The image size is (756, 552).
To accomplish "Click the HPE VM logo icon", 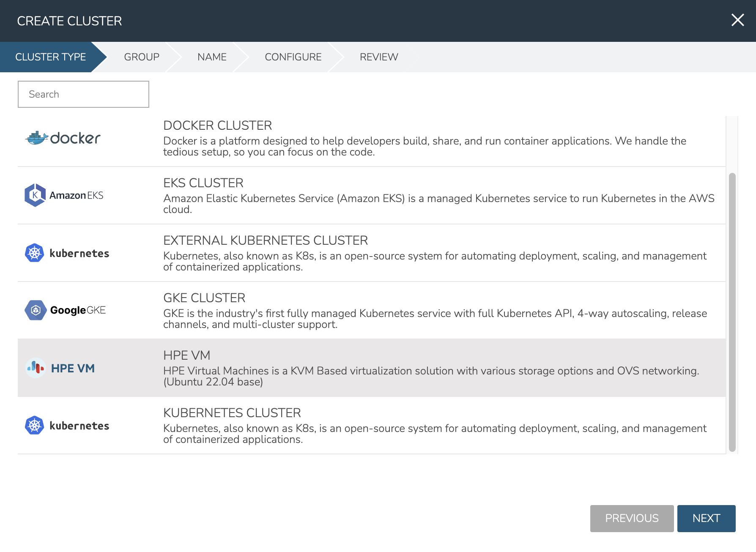I will (x=36, y=368).
